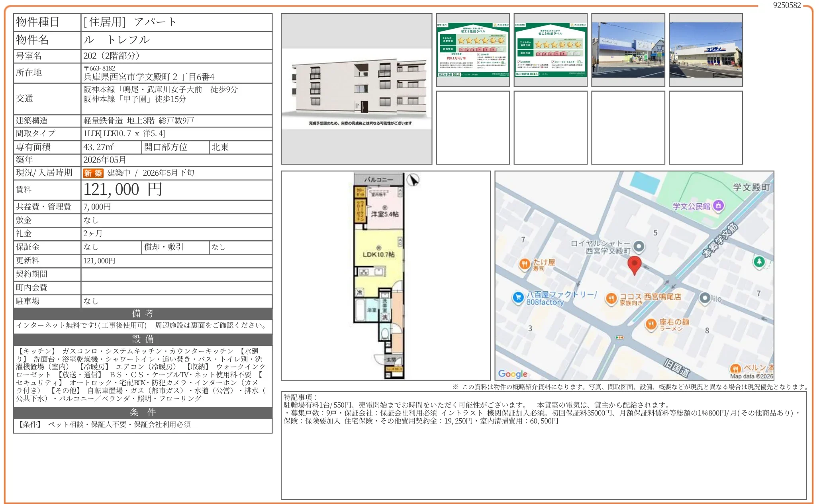The height and width of the screenshot is (504, 819).
Task: Open the blue-roofed store photo thumbnail
Action: tap(628, 50)
